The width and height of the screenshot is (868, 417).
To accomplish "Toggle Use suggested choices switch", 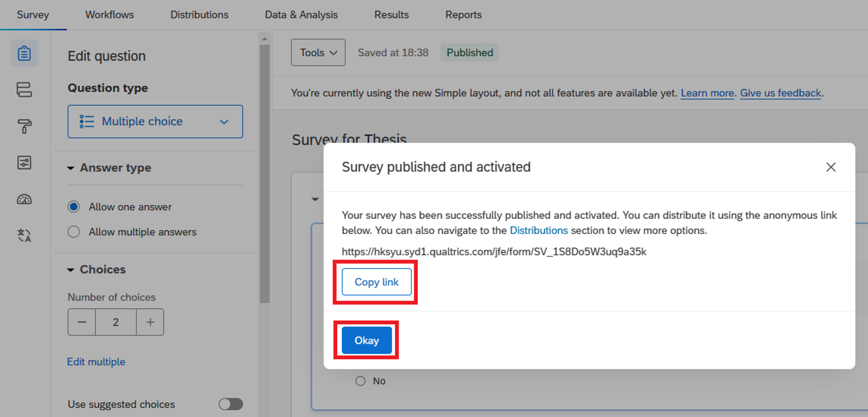I will pyautogui.click(x=231, y=404).
